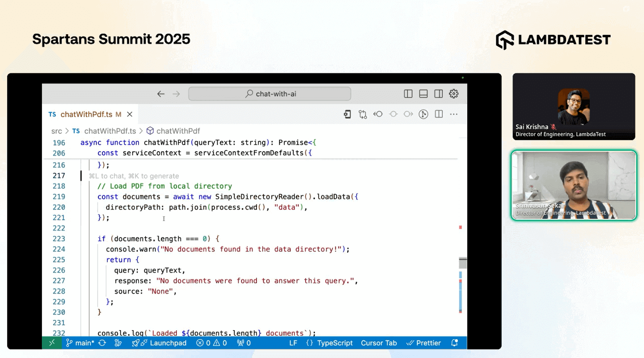Screen dimensions: 644x358
Task: Toggle the secondary side bar layout icon
Action: pos(439,94)
